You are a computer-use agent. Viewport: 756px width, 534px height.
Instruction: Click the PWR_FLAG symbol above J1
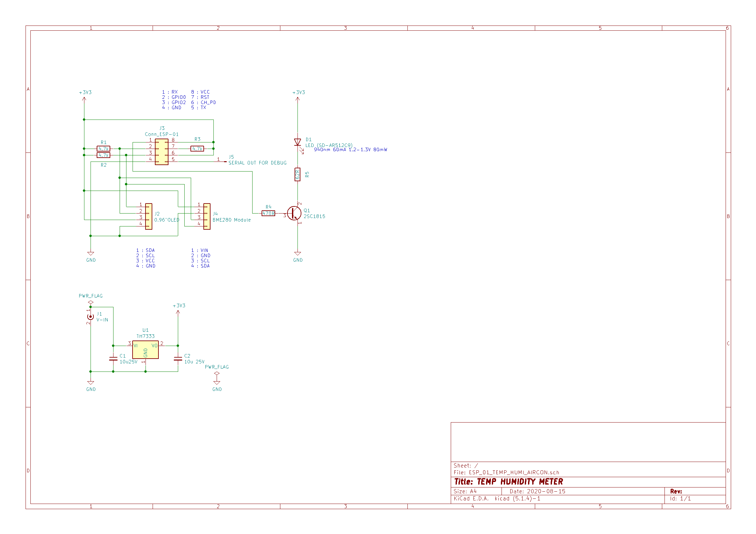click(x=91, y=302)
